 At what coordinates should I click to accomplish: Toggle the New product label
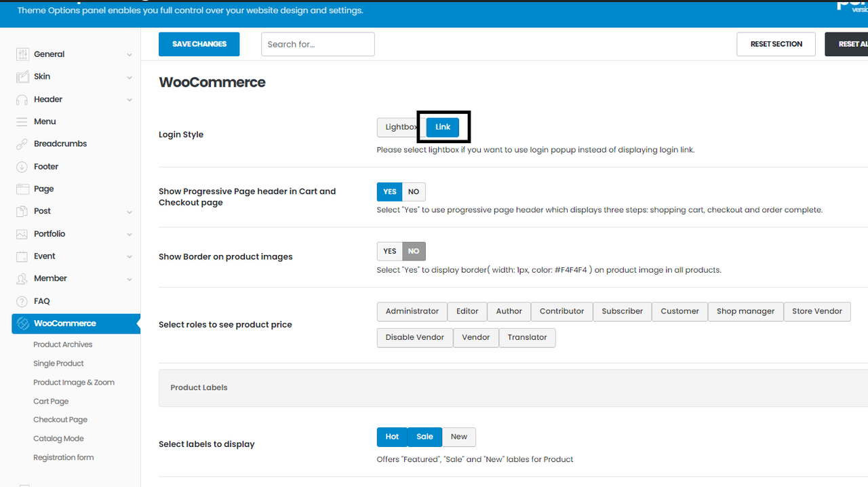click(x=459, y=437)
